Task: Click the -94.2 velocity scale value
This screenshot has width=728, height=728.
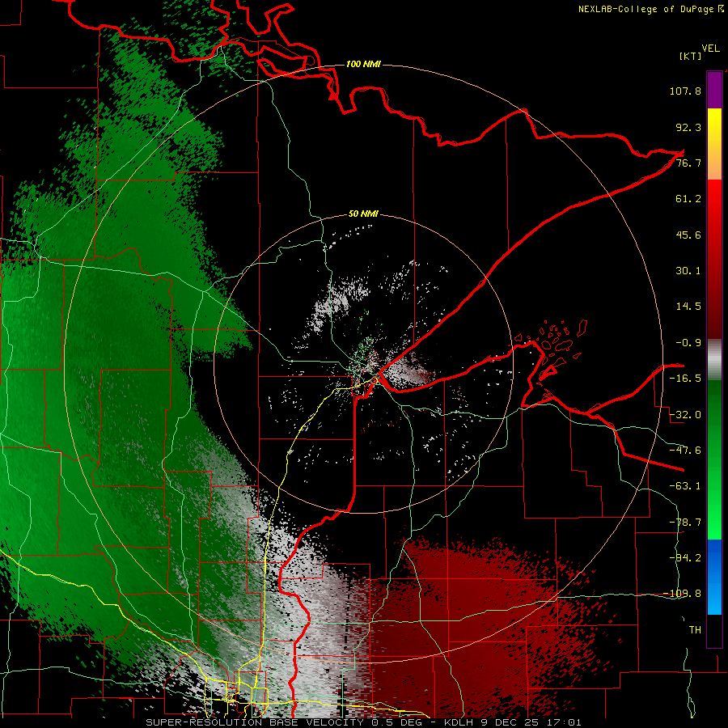Action: [x=685, y=557]
